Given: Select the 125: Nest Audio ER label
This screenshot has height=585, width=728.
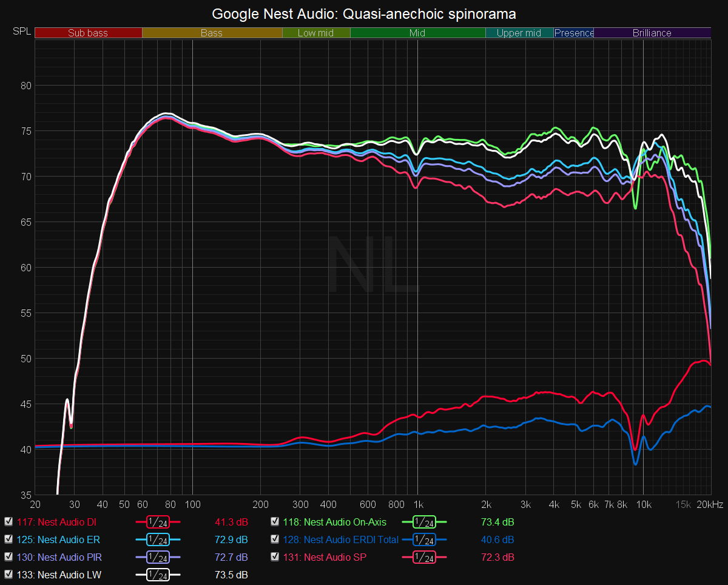Looking at the screenshot, I should point(59,539).
